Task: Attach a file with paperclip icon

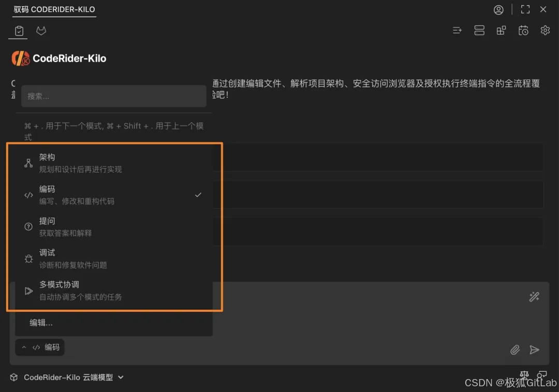Action: tap(515, 350)
